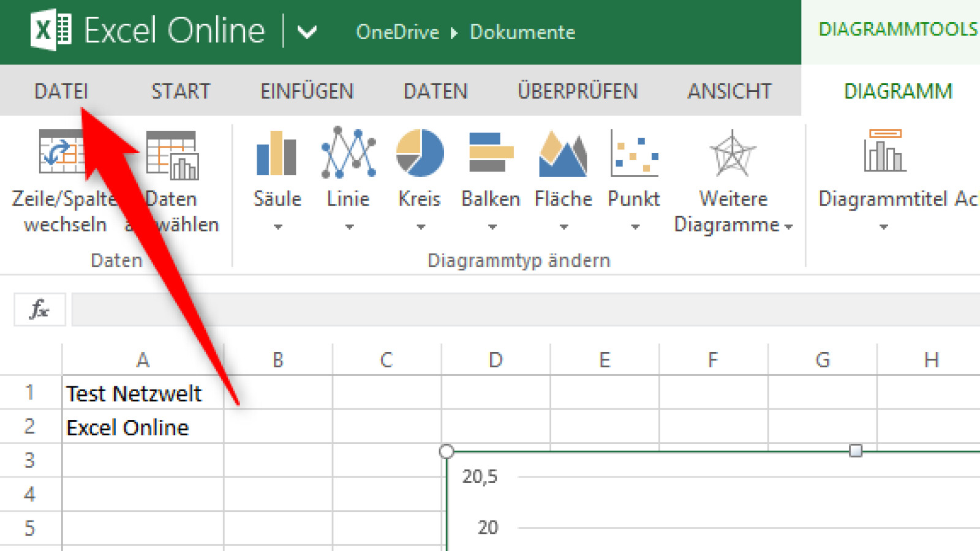Select the row 2 header
This screenshot has width=980, height=551.
(30, 426)
